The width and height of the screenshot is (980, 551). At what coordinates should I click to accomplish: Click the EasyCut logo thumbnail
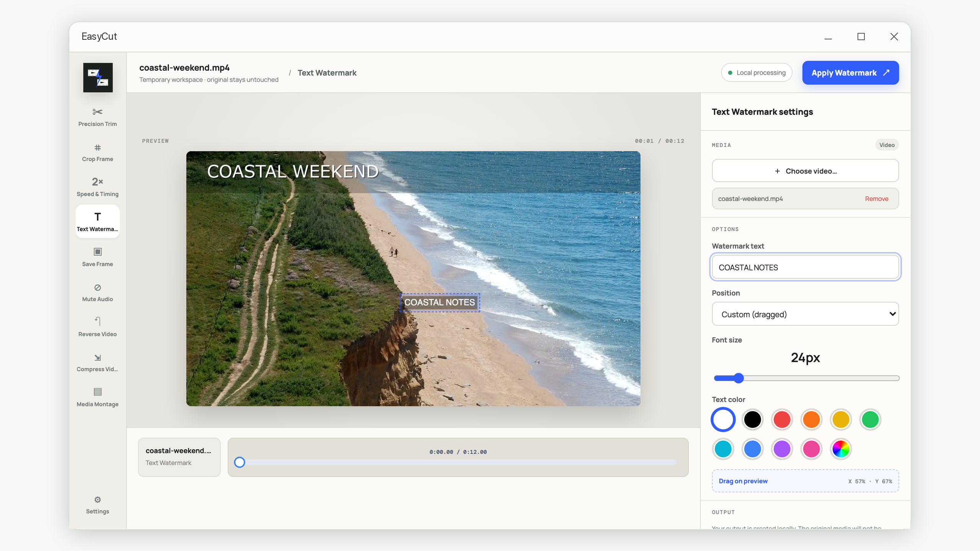[x=98, y=77]
